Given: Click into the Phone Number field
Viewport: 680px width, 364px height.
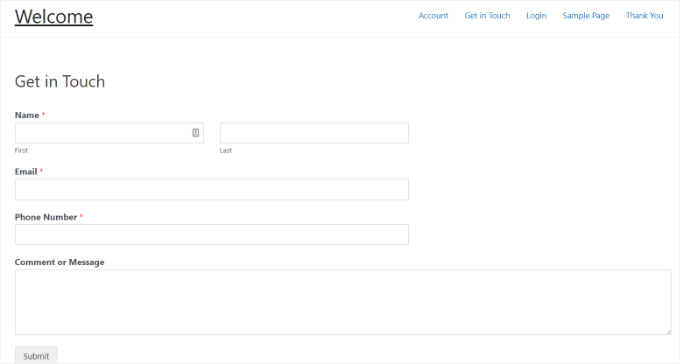Looking at the screenshot, I should click(212, 234).
